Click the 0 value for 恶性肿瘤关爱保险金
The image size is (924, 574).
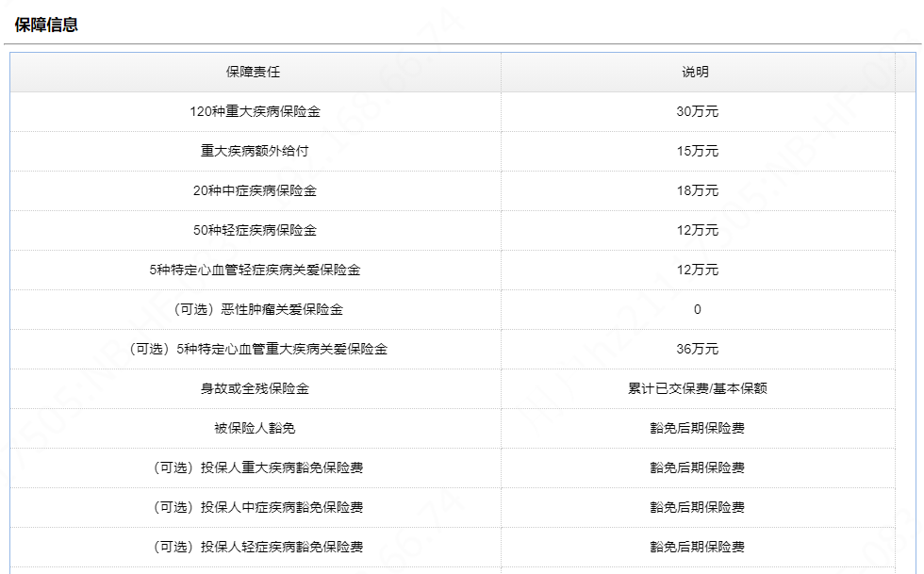tap(697, 308)
